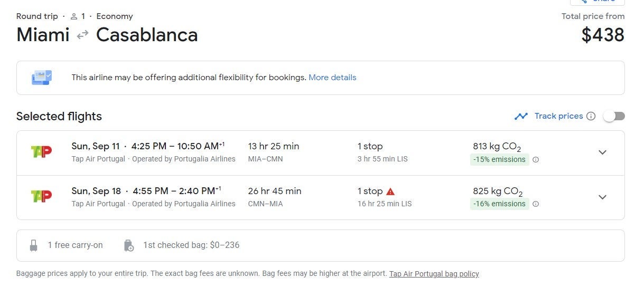
Task: Click info icon beside -16% emissions
Action: [x=536, y=204]
